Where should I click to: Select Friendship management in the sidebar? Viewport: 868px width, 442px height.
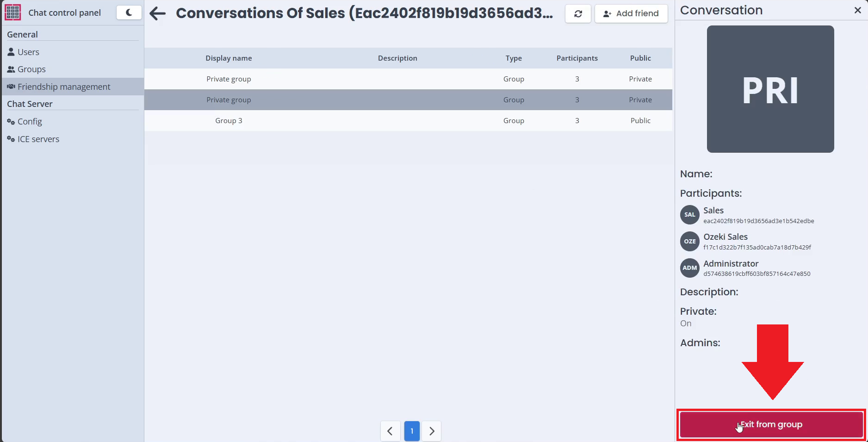[x=64, y=87]
